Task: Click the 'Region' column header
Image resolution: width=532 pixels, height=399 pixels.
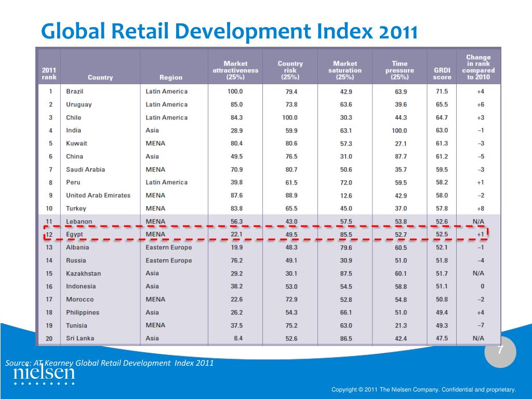Action: click(170, 77)
